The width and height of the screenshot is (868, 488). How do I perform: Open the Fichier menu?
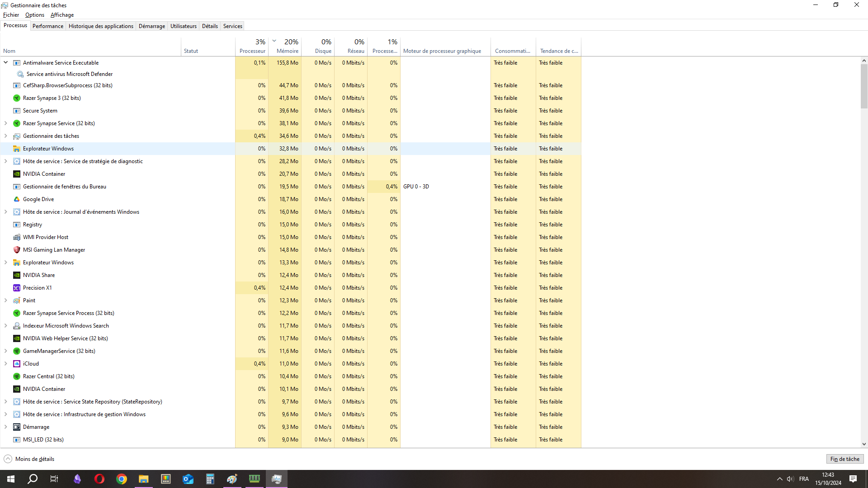(x=11, y=15)
